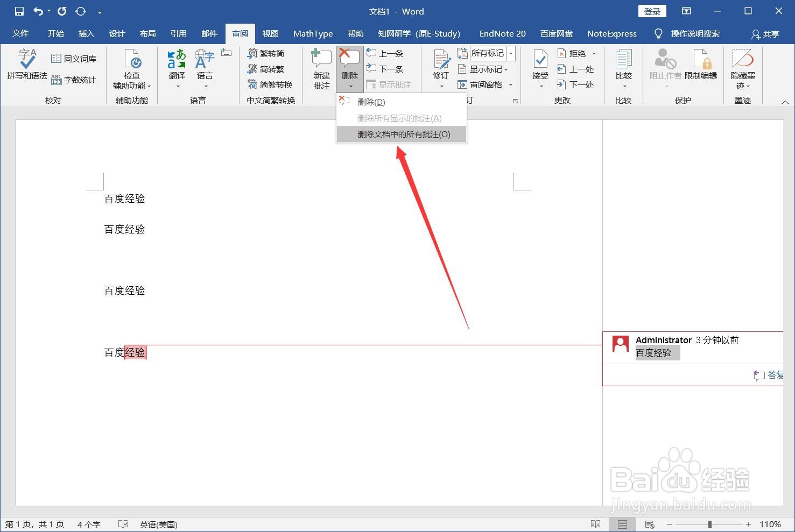795x532 pixels.
Task: Click the Reply (答复) icon in comment
Action: [x=759, y=375]
